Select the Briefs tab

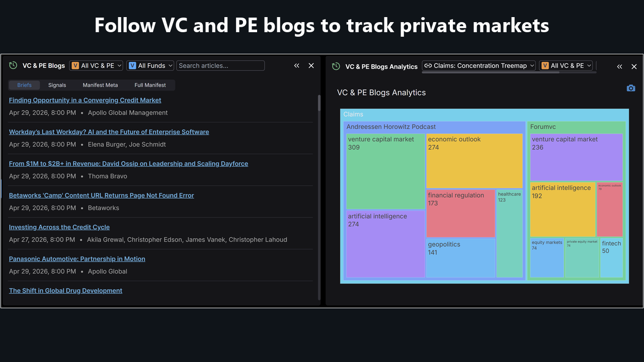(x=24, y=85)
